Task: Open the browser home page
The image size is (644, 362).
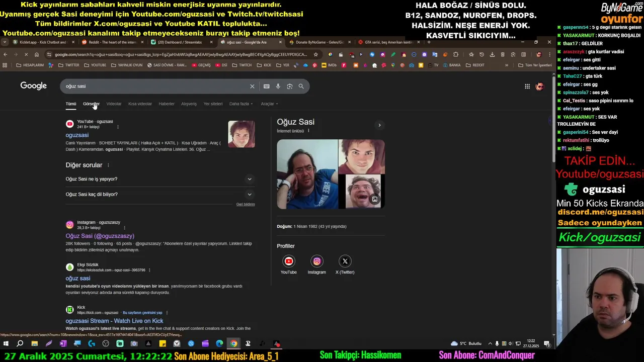Action: (36, 54)
